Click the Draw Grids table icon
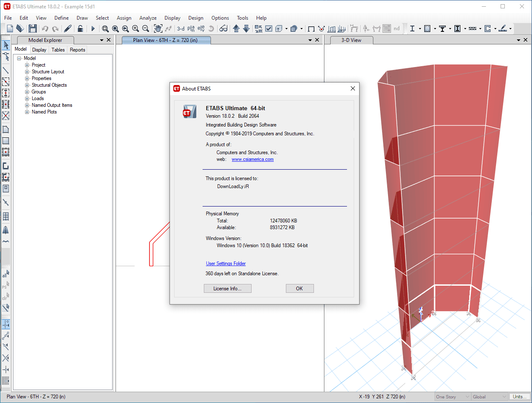This screenshot has height=403, width=532. point(6,216)
